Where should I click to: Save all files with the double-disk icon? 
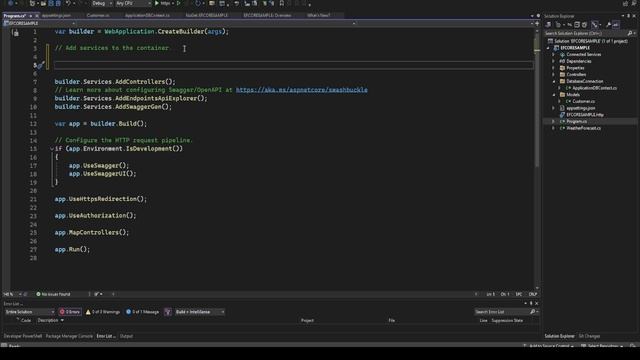[x=58, y=3]
